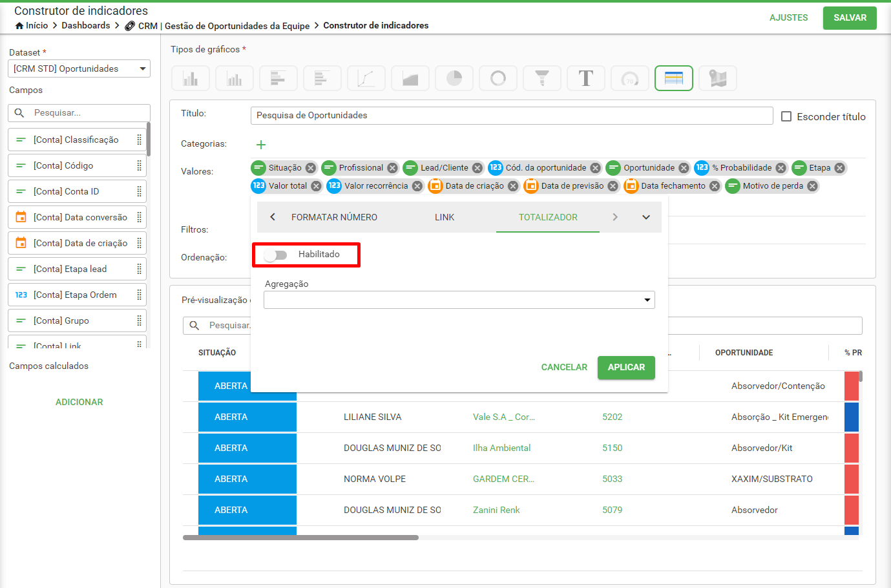
Task: Click the drag handle of [Conta] Grupo
Action: pos(139,320)
